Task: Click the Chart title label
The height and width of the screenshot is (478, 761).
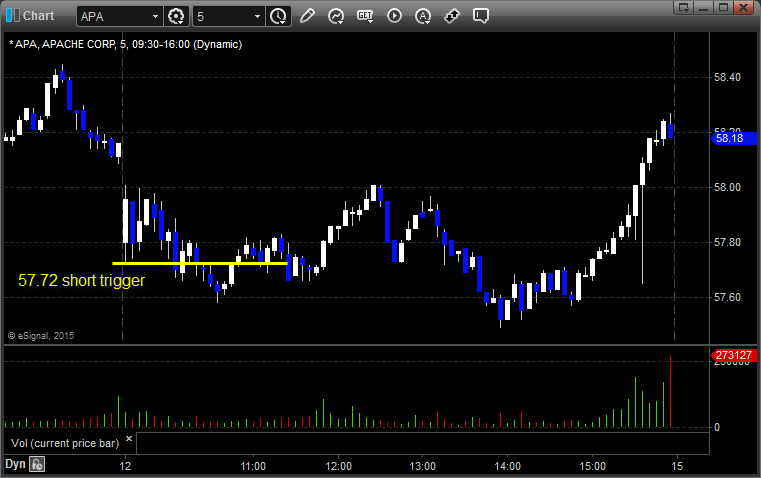Action: coord(38,16)
